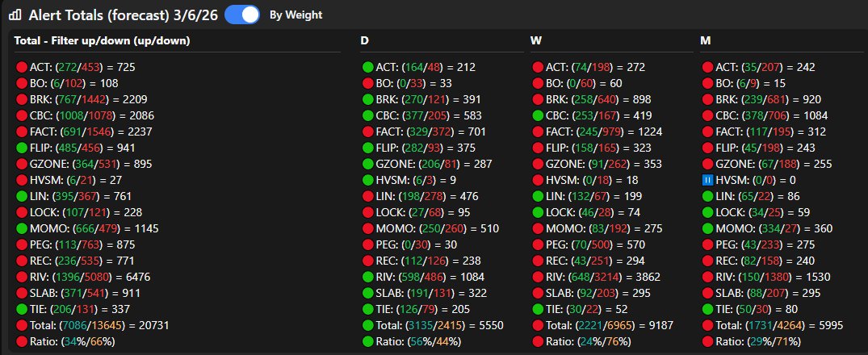Viewport: 868px width, 355px height.
Task: Click the red dot beside Total in W column
Action: point(538,326)
